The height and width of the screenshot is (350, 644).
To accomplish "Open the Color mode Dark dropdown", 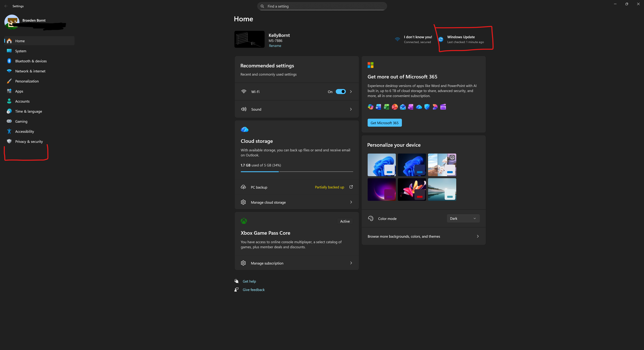I will point(463,218).
